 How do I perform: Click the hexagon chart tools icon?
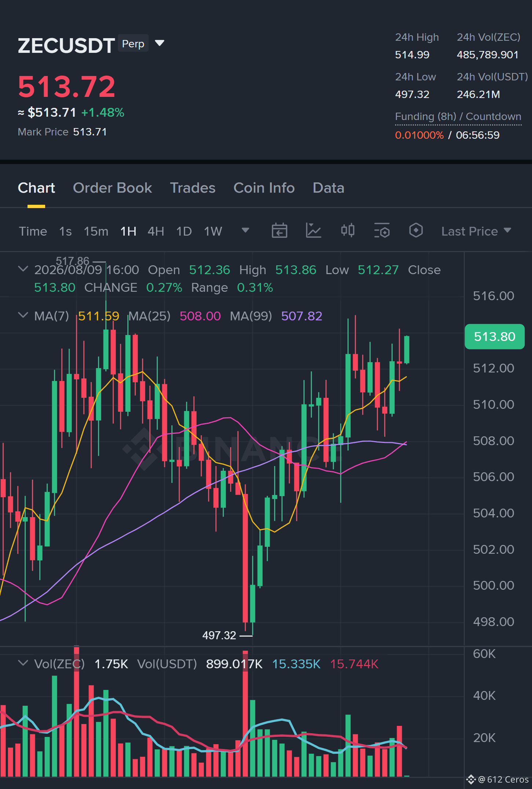(x=416, y=230)
